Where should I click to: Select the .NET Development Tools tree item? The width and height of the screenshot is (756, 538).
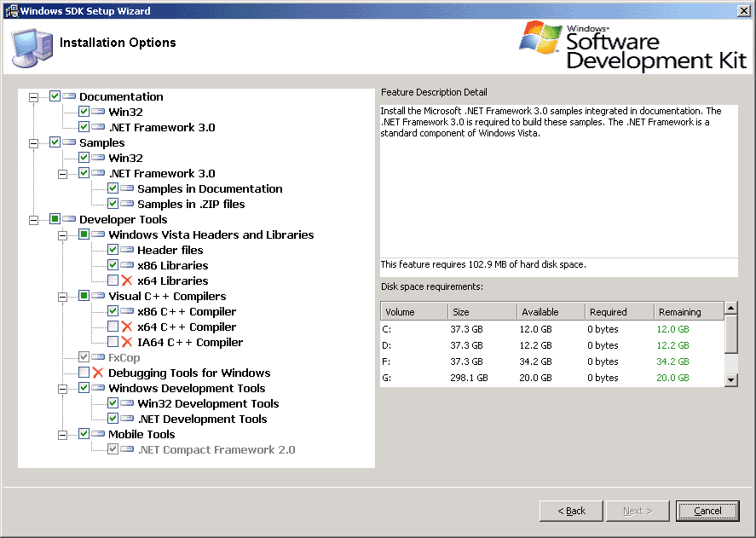(x=202, y=419)
